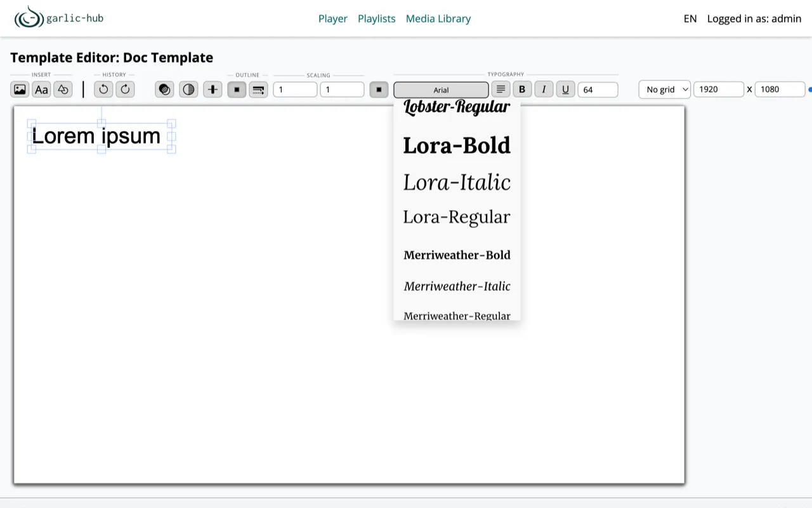The width and height of the screenshot is (812, 508).
Task: Choose Lora-Italic font
Action: (x=457, y=182)
